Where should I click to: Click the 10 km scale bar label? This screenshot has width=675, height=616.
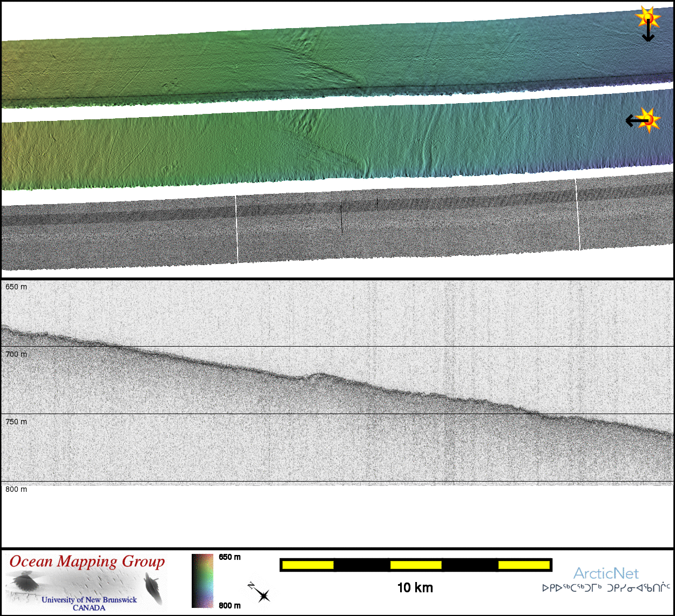click(x=415, y=588)
